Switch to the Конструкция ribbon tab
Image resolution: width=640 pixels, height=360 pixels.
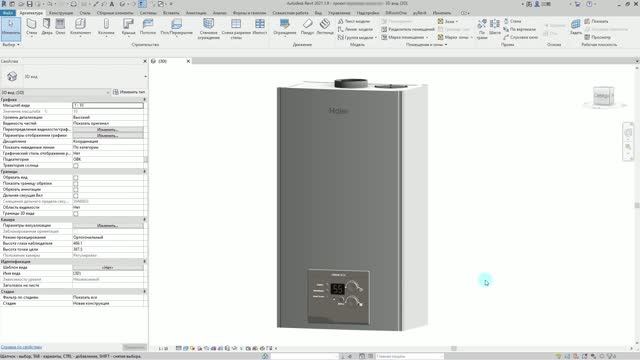(x=61, y=13)
